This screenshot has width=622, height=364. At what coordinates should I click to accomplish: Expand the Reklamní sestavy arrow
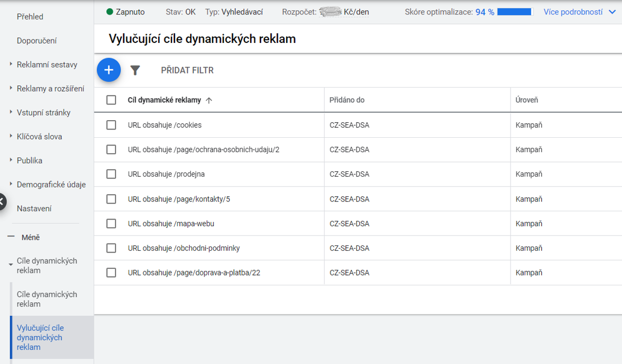[11, 64]
